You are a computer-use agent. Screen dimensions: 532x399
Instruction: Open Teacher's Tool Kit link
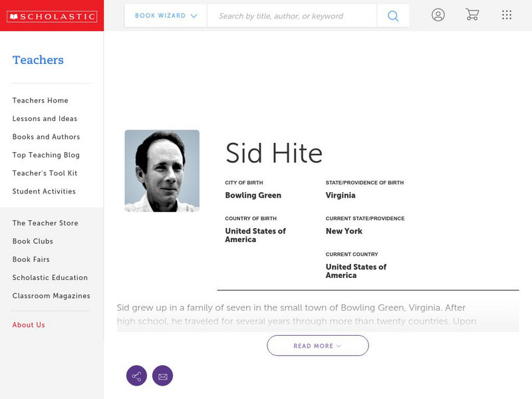45,174
